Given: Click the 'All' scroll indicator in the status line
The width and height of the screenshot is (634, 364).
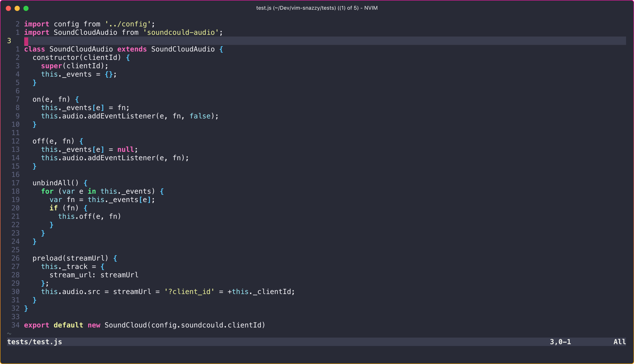Looking at the screenshot, I should 619,342.
